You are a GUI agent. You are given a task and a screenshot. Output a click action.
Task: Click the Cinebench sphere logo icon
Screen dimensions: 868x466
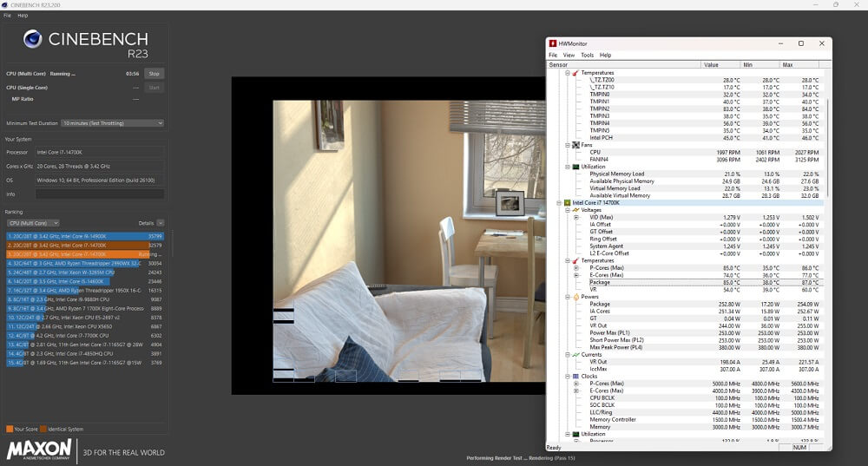point(34,40)
